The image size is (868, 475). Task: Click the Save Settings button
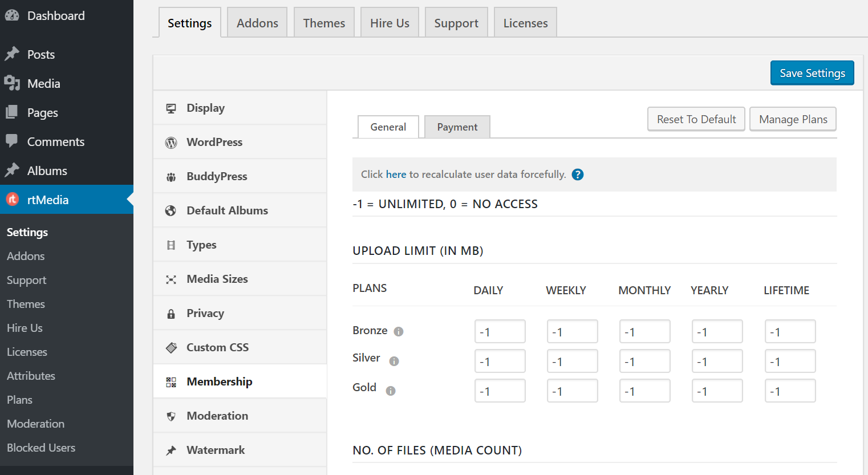tap(812, 72)
